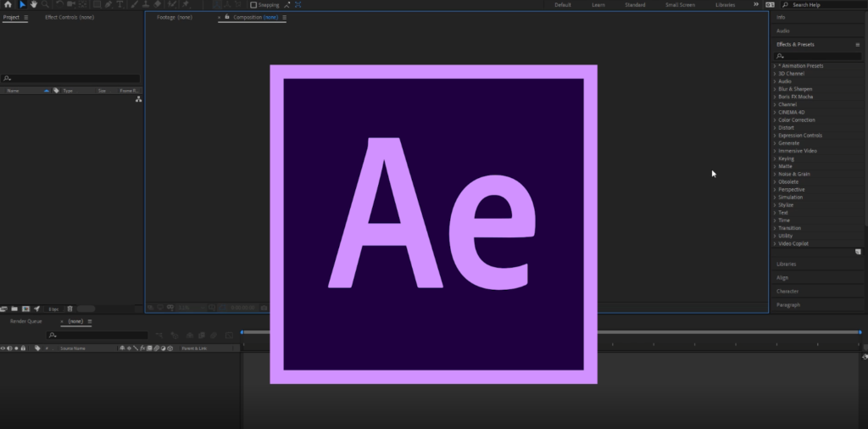Select the Rectangle shape tool
The image size is (868, 429).
[x=97, y=4]
